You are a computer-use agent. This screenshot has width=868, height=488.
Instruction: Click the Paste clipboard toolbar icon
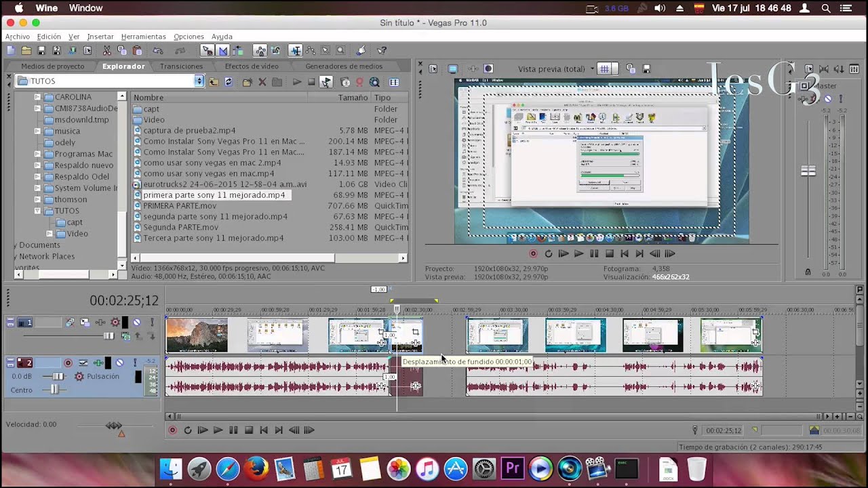click(x=138, y=50)
